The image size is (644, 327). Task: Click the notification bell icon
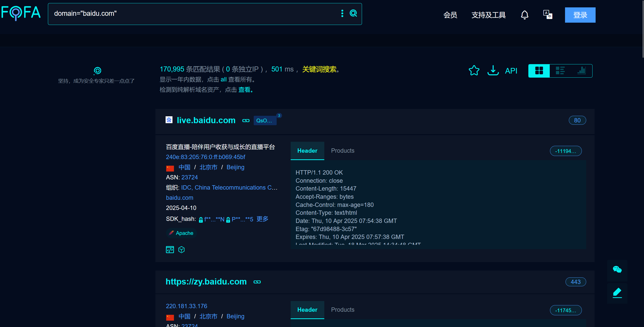coord(525,15)
